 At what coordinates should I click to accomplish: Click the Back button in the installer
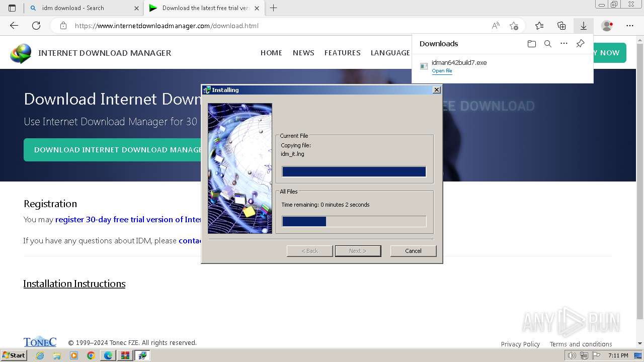tap(309, 251)
